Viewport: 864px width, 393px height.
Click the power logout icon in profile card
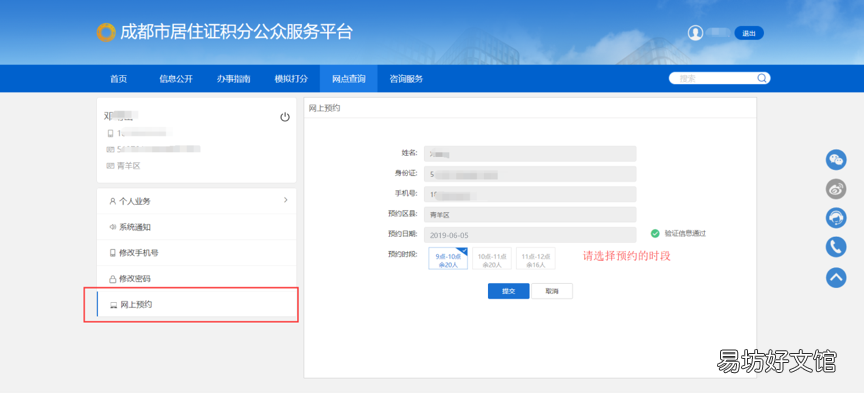point(285,117)
